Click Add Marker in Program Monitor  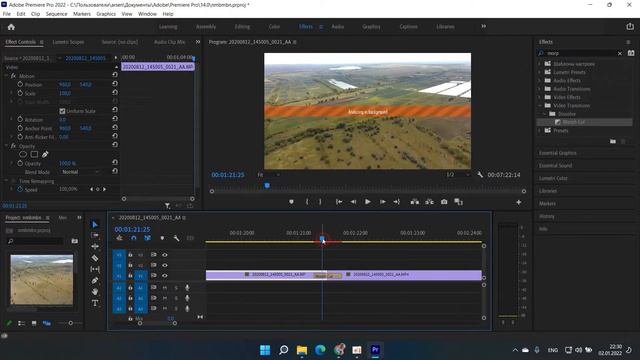291,202
